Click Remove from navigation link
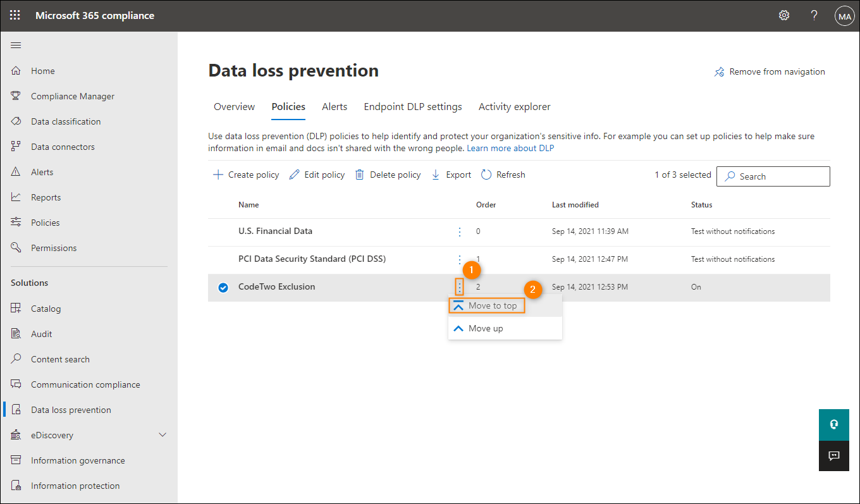The image size is (860, 504). tap(777, 72)
